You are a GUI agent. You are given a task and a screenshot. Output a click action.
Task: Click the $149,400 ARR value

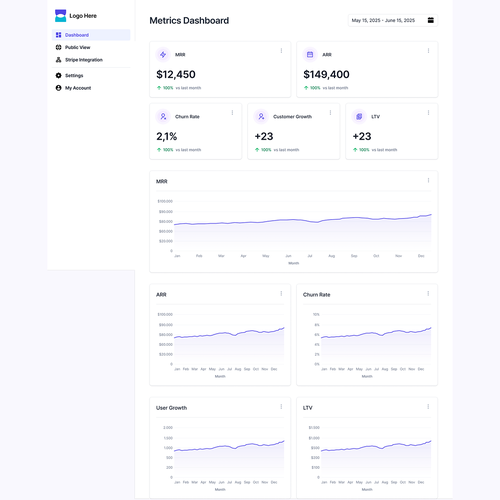coord(326,74)
